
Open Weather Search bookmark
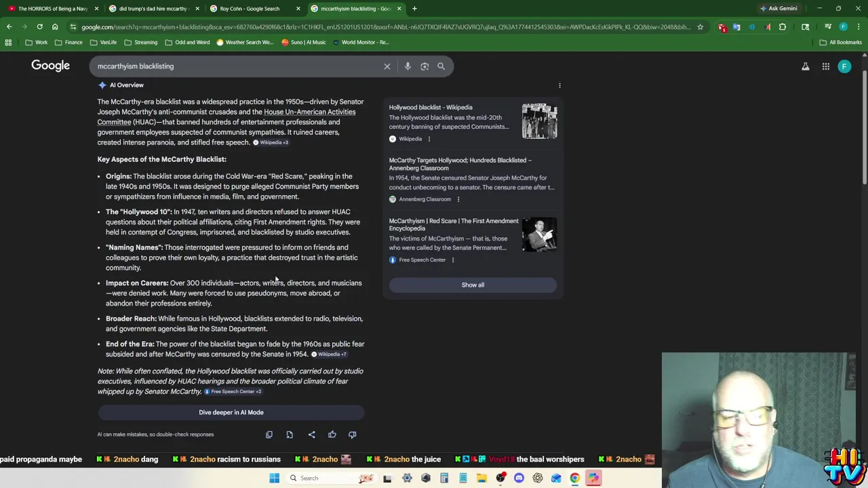coord(245,42)
